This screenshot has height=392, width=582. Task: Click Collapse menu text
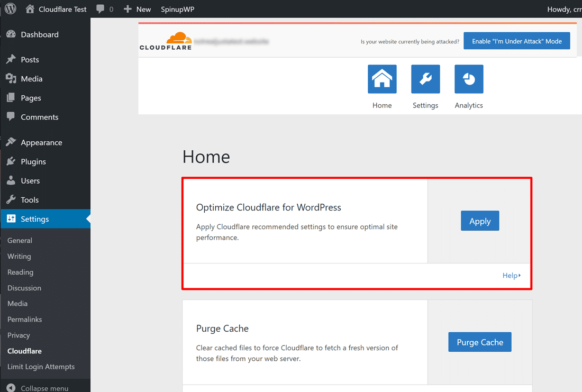(44, 388)
